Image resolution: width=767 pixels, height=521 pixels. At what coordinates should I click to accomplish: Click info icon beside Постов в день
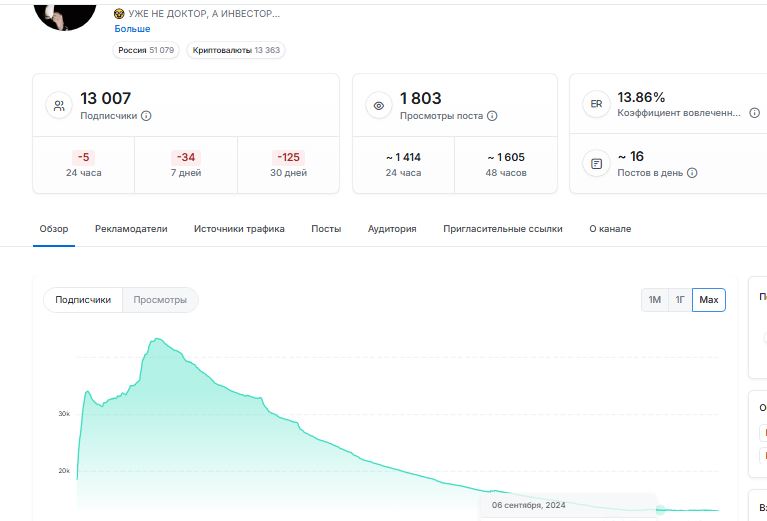pos(692,172)
